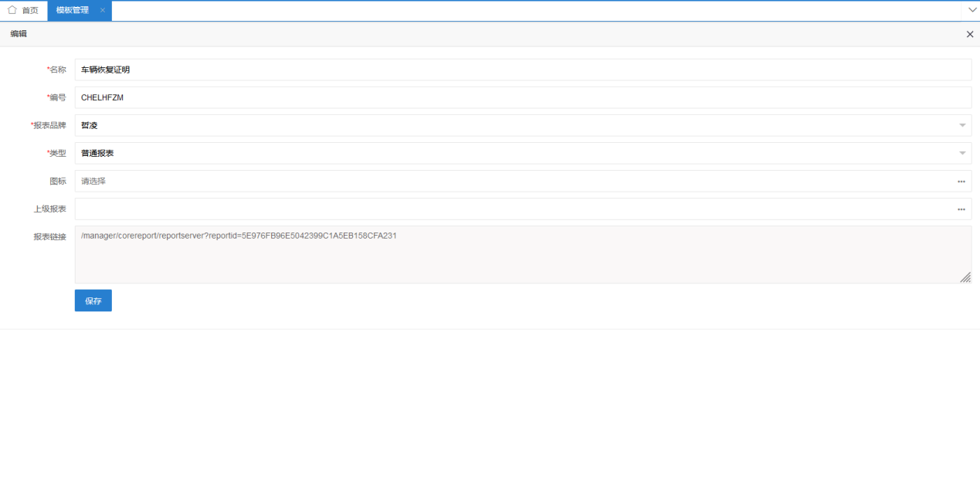The image size is (980, 489).
Task: Click the 编辑 panel header title
Action: coord(19,34)
